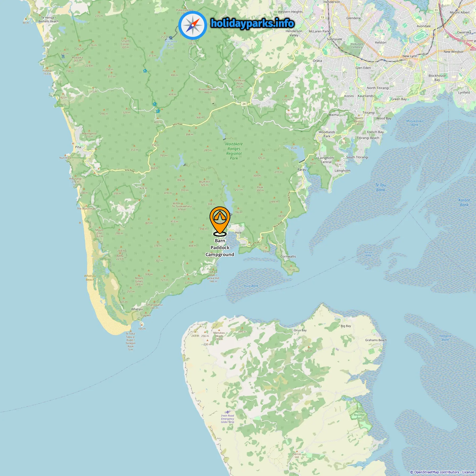The image size is (476, 476).
Task: Click the highway 13 route shield
Action: (322, 17)
